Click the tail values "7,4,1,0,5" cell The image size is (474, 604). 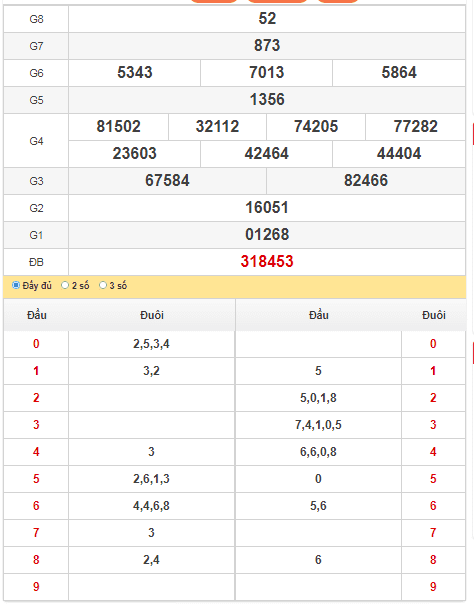318,425
